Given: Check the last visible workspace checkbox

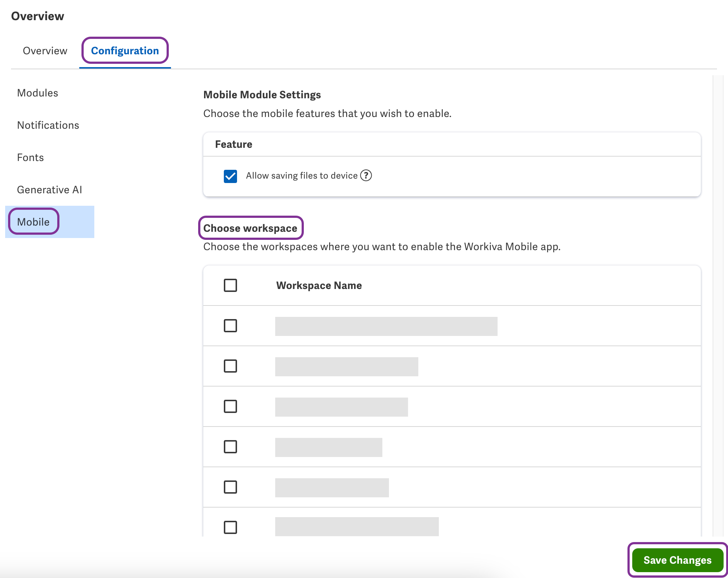Looking at the screenshot, I should pyautogui.click(x=230, y=527).
